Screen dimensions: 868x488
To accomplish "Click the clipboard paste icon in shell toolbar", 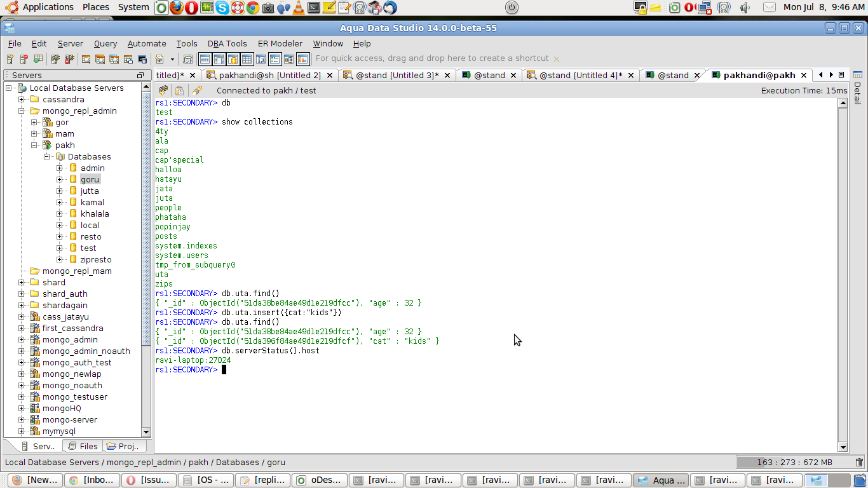I will point(180,91).
